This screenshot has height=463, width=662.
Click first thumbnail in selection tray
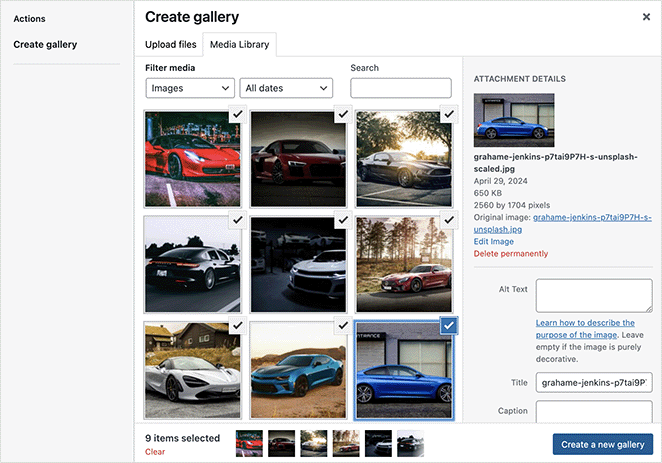click(x=248, y=443)
